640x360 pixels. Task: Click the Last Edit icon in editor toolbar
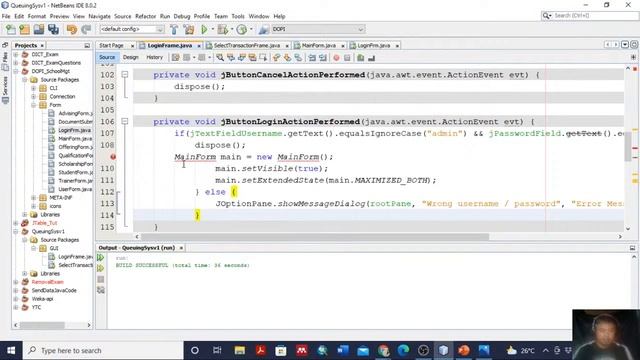(x=176, y=58)
